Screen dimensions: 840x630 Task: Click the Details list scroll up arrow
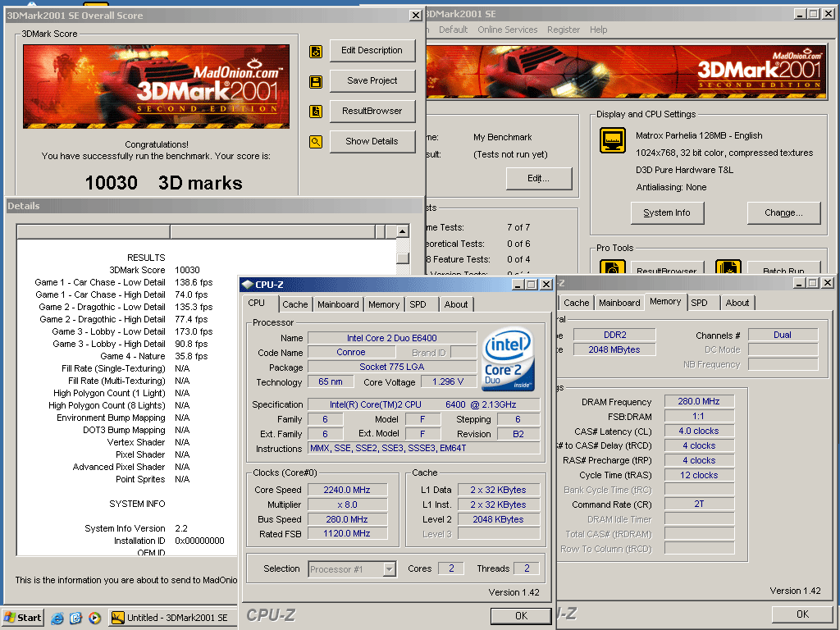[403, 232]
